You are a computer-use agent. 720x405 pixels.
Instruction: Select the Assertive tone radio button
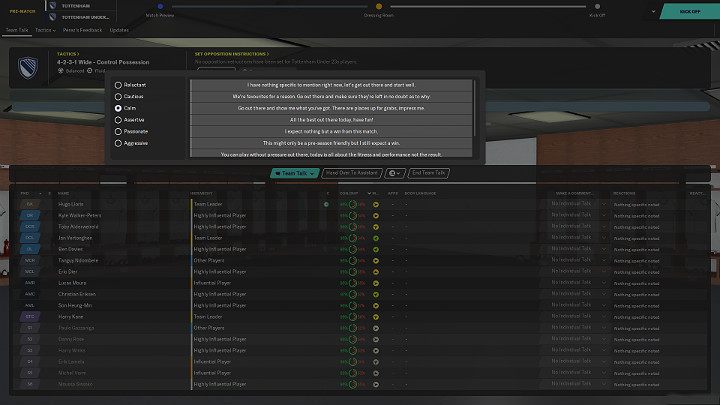pyautogui.click(x=118, y=120)
